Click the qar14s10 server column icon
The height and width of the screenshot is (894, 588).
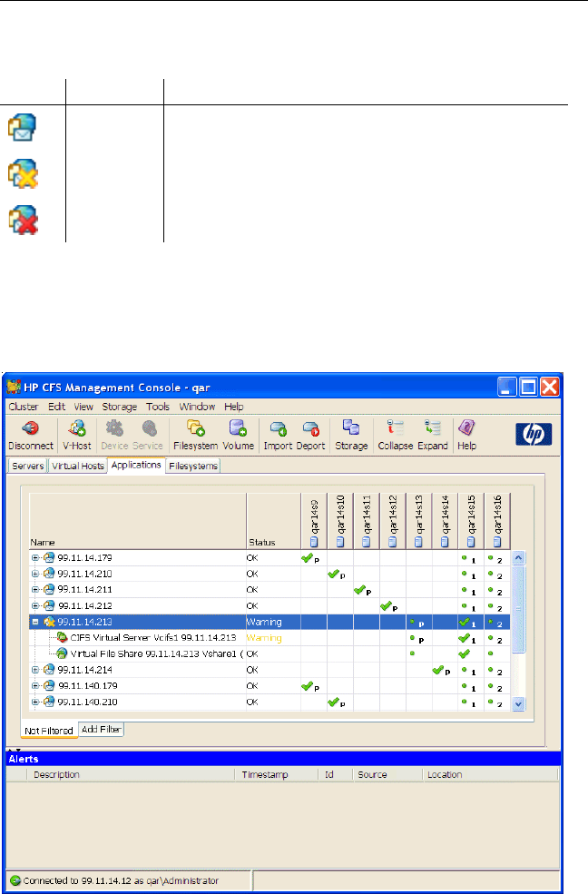(x=340, y=542)
